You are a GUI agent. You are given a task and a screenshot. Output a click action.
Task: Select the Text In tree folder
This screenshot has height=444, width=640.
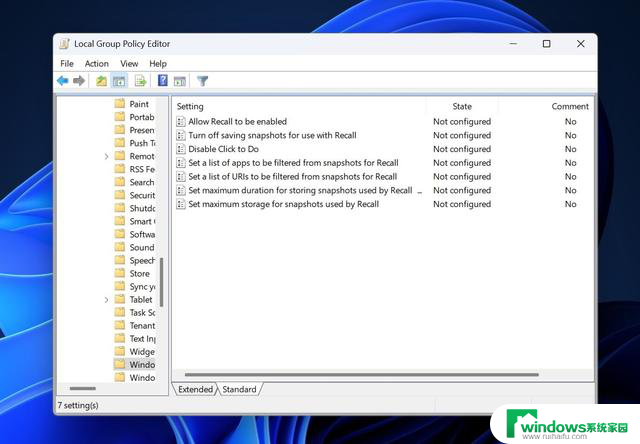point(142,339)
